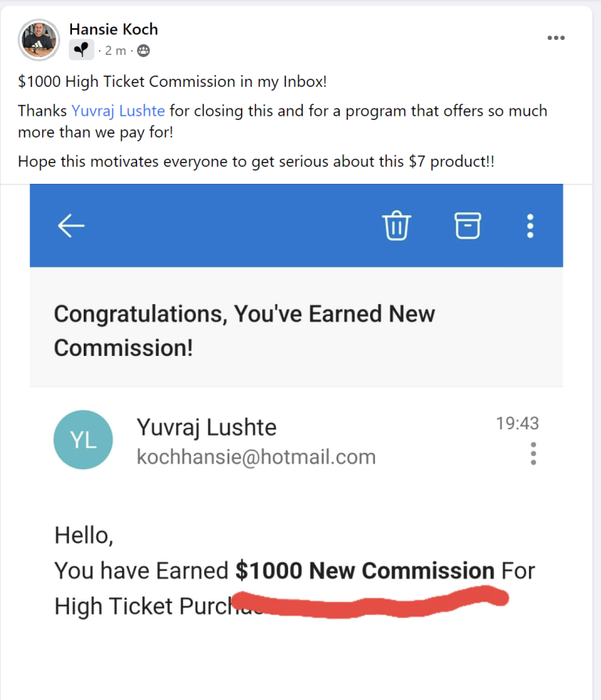Open message options dots below 19:43
This screenshot has width=601, height=700.
pos(534,454)
